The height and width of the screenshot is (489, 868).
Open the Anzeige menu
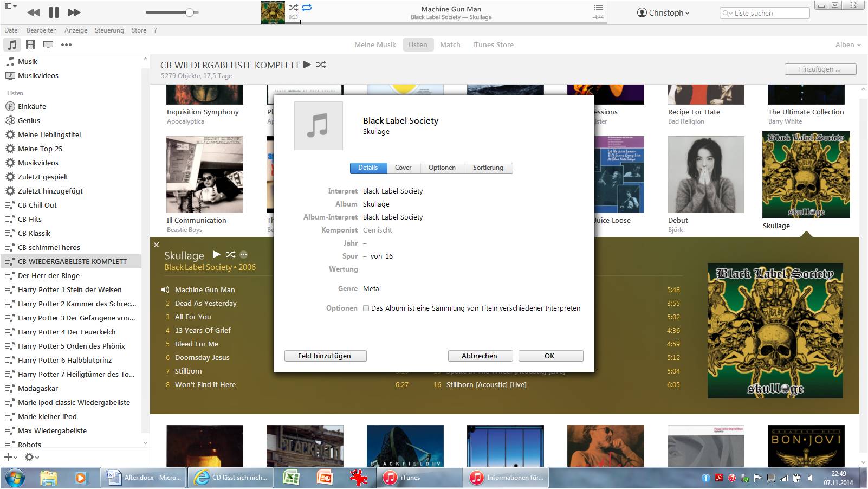pyautogui.click(x=76, y=30)
